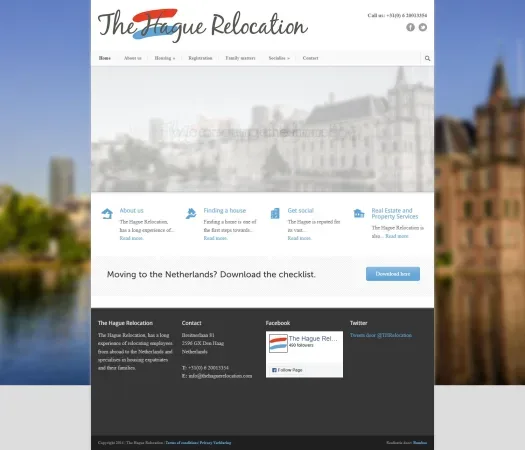This screenshot has height=450, width=525.
Task: Click the search magnifier icon
Action: pos(428,58)
